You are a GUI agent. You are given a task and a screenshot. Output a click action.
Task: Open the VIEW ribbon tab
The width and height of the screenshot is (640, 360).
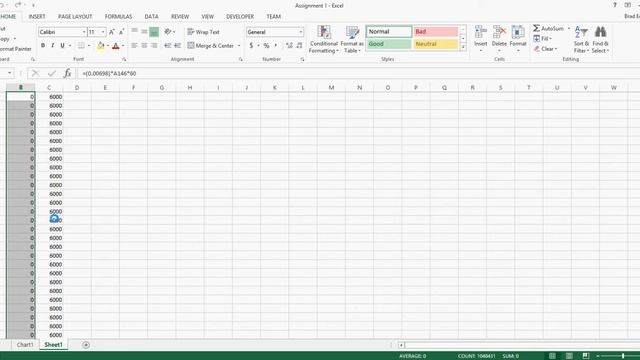click(x=207, y=16)
